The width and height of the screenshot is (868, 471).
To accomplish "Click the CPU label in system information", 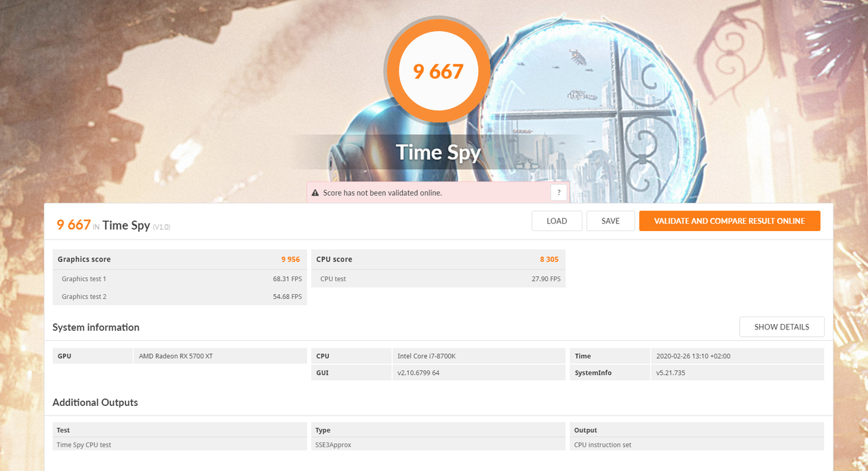I will click(x=351, y=356).
